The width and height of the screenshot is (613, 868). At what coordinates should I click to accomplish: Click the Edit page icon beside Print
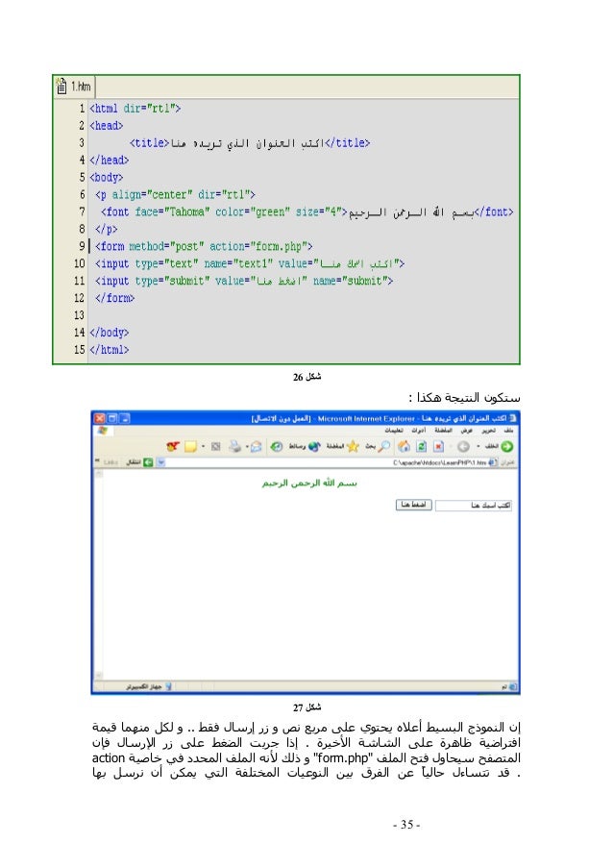tap(216, 446)
